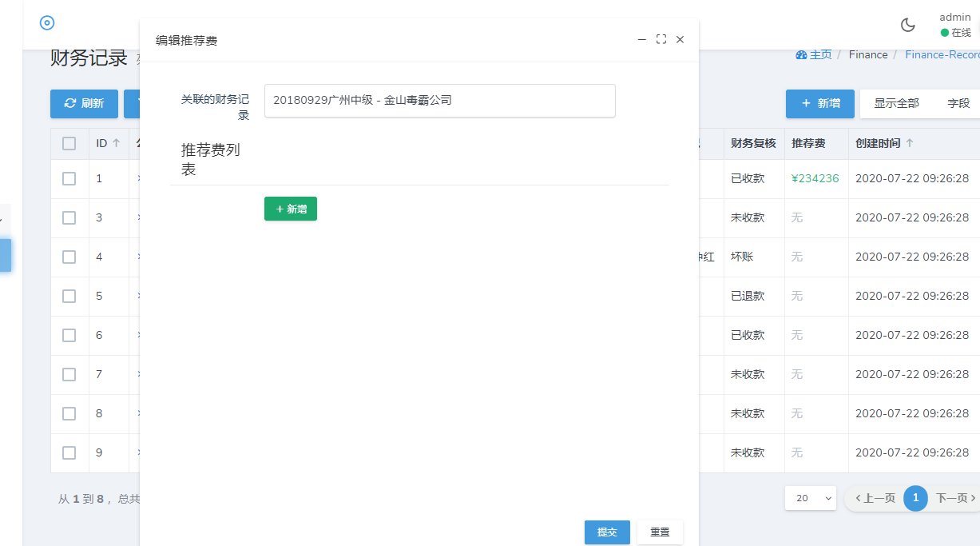This screenshot has width=980, height=546.
Task: Toggle dark mode moon icon
Action: tap(908, 25)
